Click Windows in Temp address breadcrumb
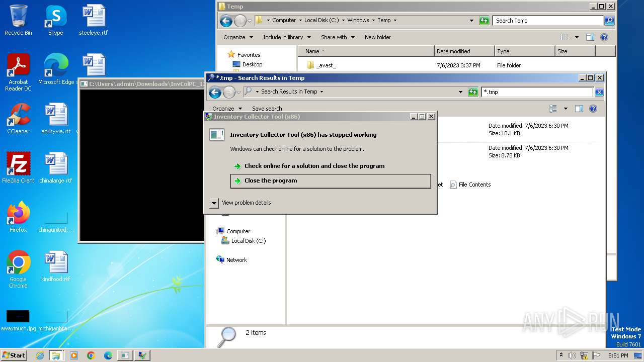Screen dimensions: 644x362 (358, 21)
